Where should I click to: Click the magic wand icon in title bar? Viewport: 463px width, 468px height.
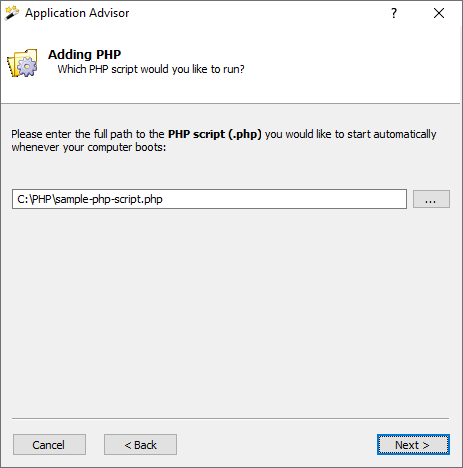[x=12, y=13]
